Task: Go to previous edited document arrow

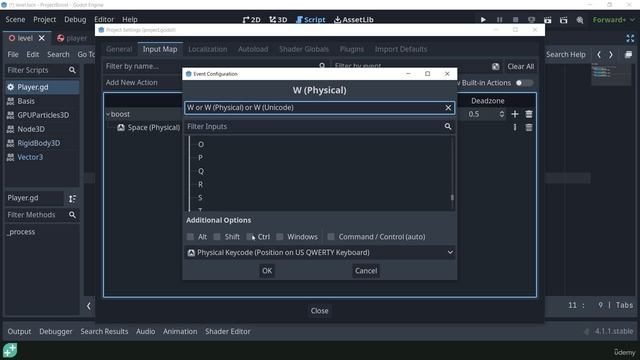Action: click(599, 54)
